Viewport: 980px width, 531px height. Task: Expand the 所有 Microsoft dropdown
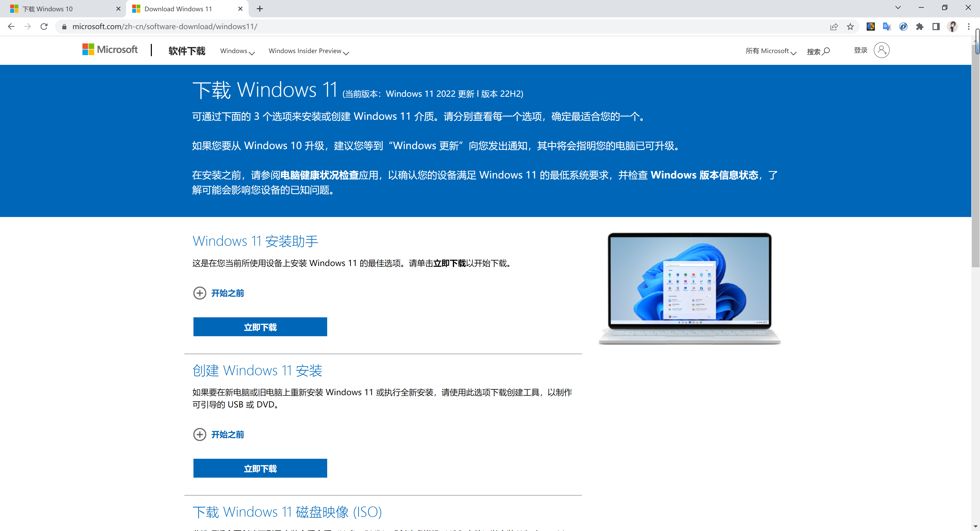pyautogui.click(x=770, y=51)
